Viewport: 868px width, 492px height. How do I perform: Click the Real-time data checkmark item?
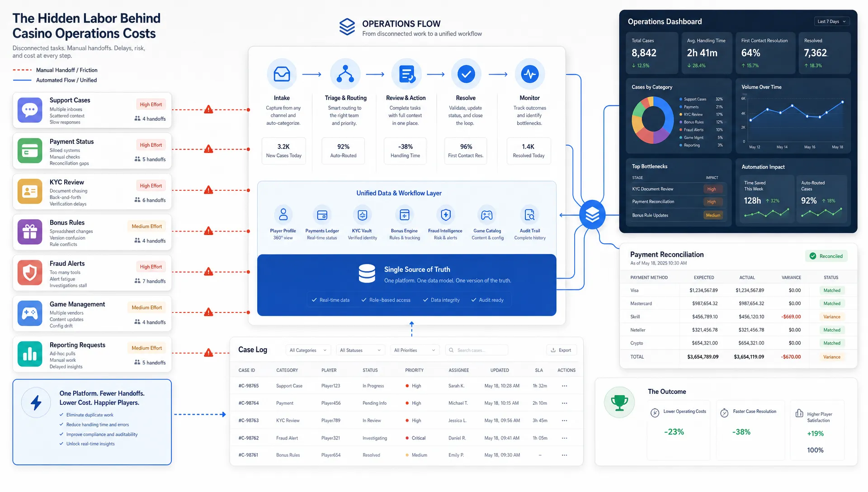click(x=330, y=300)
